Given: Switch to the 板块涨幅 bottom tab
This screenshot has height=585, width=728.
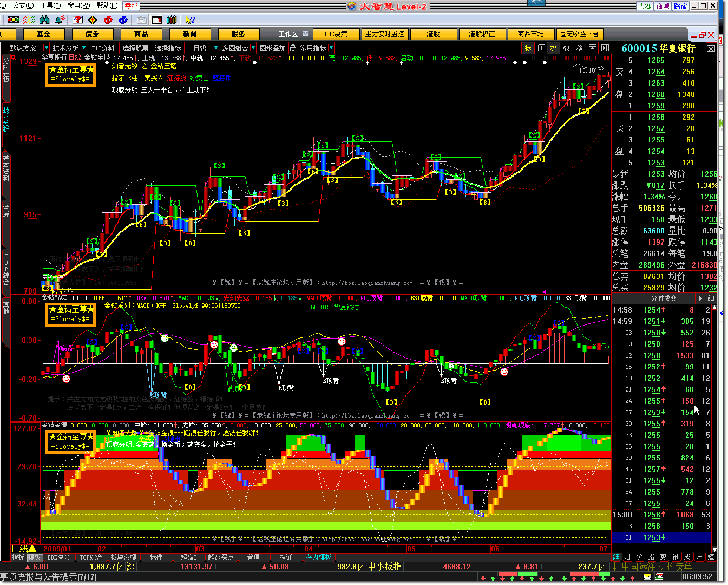Looking at the screenshot, I should click(x=123, y=557).
